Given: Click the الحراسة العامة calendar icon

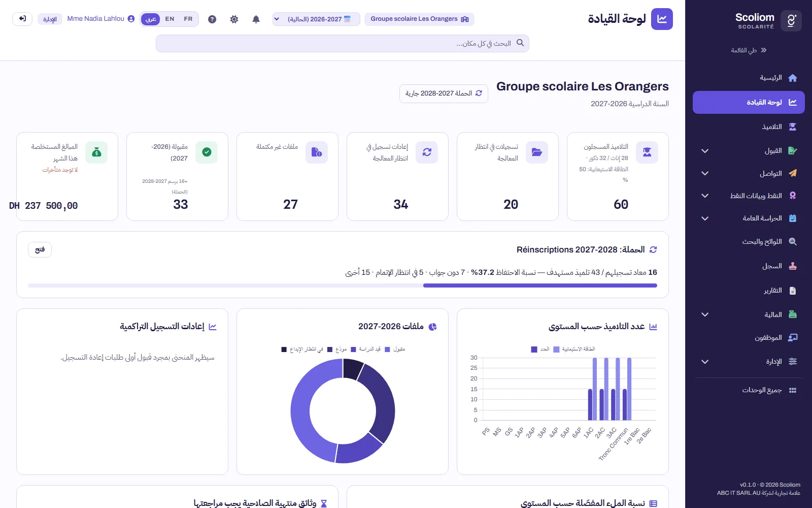Looking at the screenshot, I should pyautogui.click(x=793, y=218).
